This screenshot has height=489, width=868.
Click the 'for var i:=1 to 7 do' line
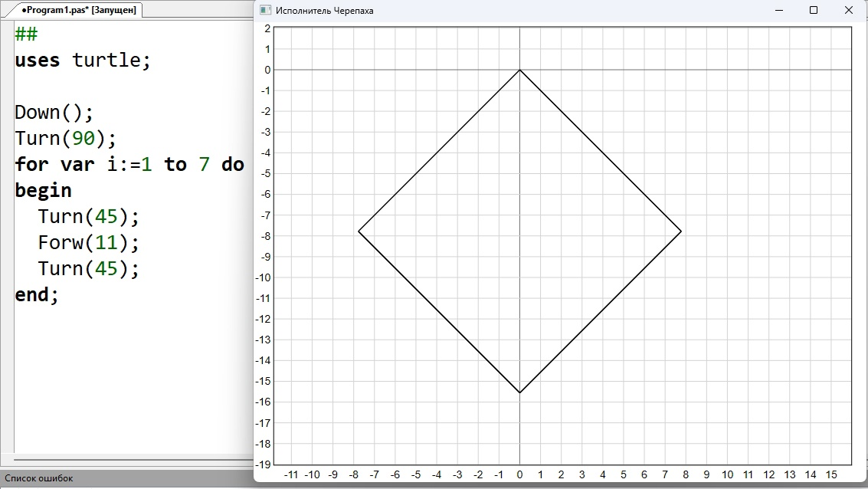(129, 165)
